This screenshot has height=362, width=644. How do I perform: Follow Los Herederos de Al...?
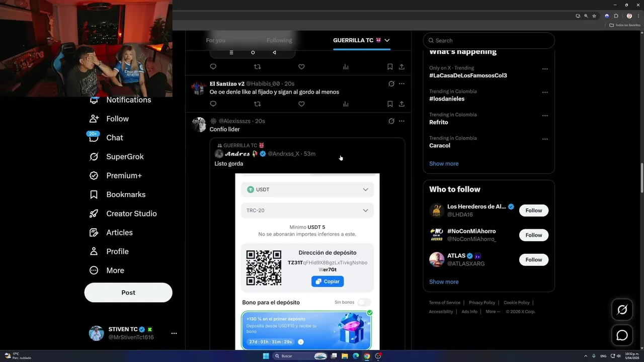(x=534, y=211)
